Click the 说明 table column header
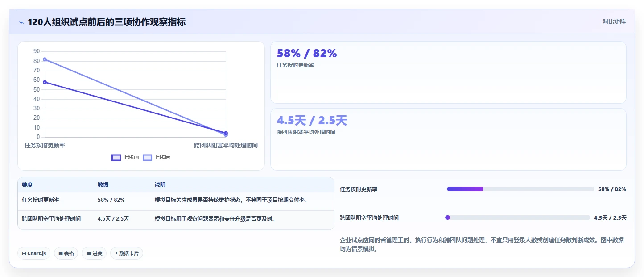This screenshot has height=277, width=644. click(160, 185)
